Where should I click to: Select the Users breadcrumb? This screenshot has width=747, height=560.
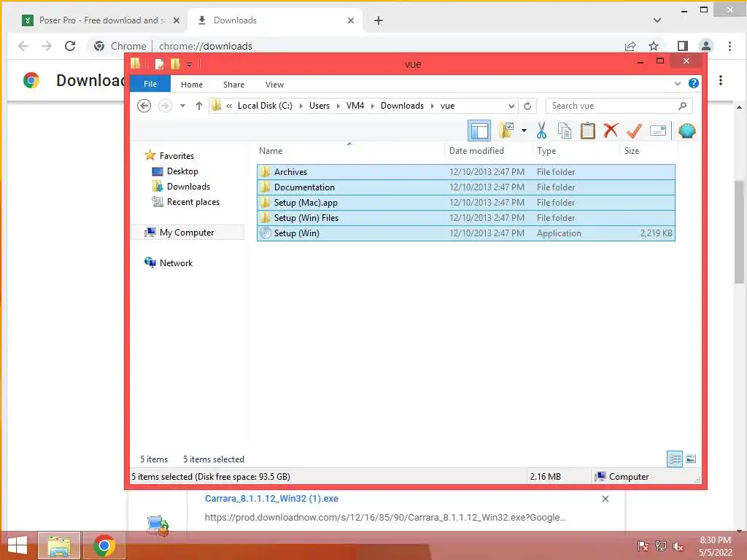pyautogui.click(x=320, y=106)
